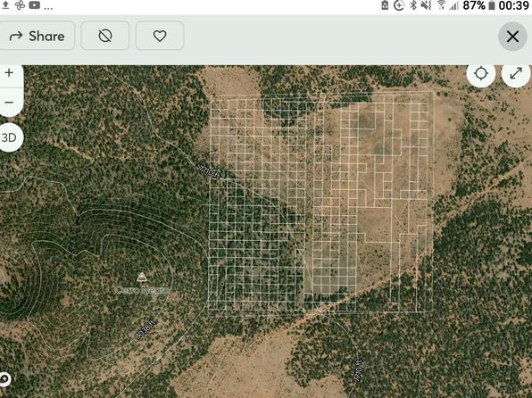Click the Cerro Negro peak marker

point(142,278)
